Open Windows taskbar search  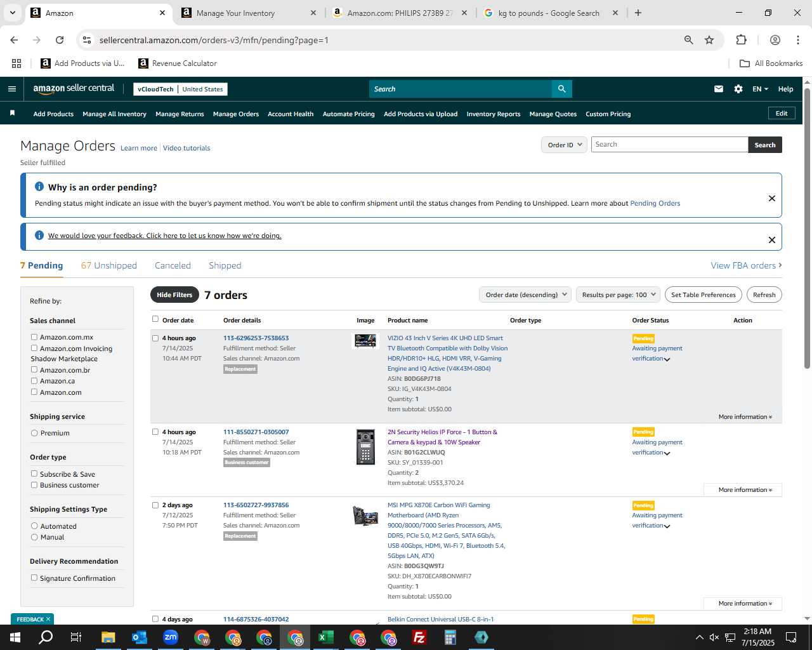46,637
